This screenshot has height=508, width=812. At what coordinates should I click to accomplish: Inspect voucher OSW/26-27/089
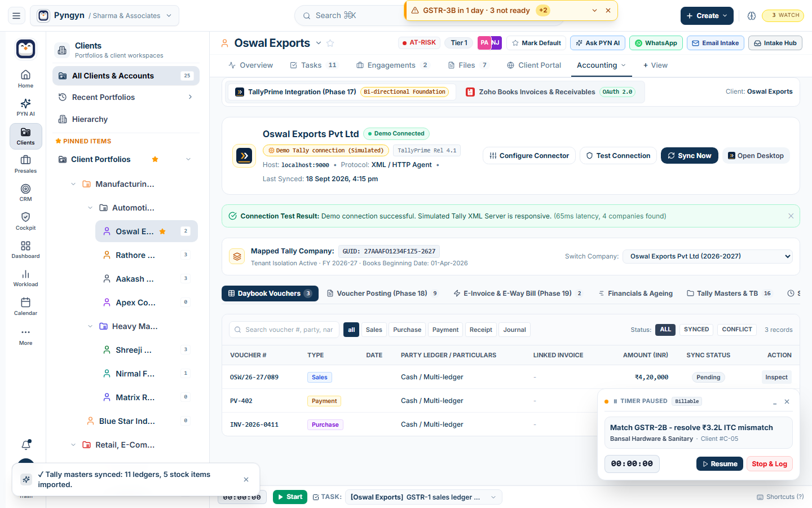point(776,377)
